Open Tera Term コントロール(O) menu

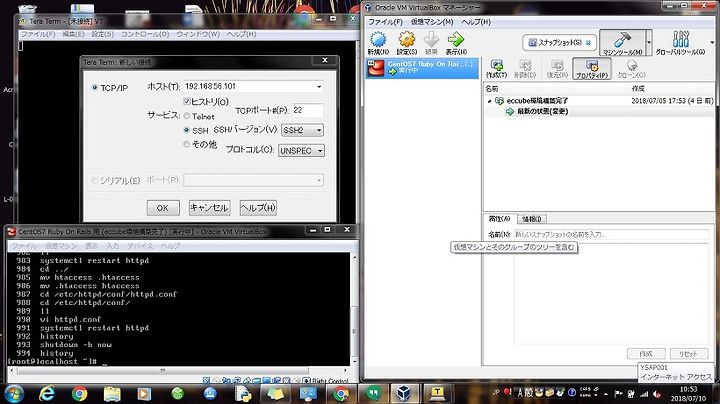145,34
